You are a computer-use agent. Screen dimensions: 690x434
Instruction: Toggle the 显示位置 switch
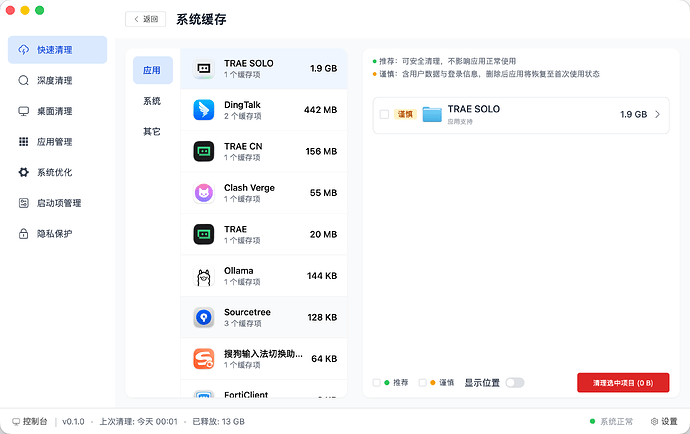tap(515, 382)
